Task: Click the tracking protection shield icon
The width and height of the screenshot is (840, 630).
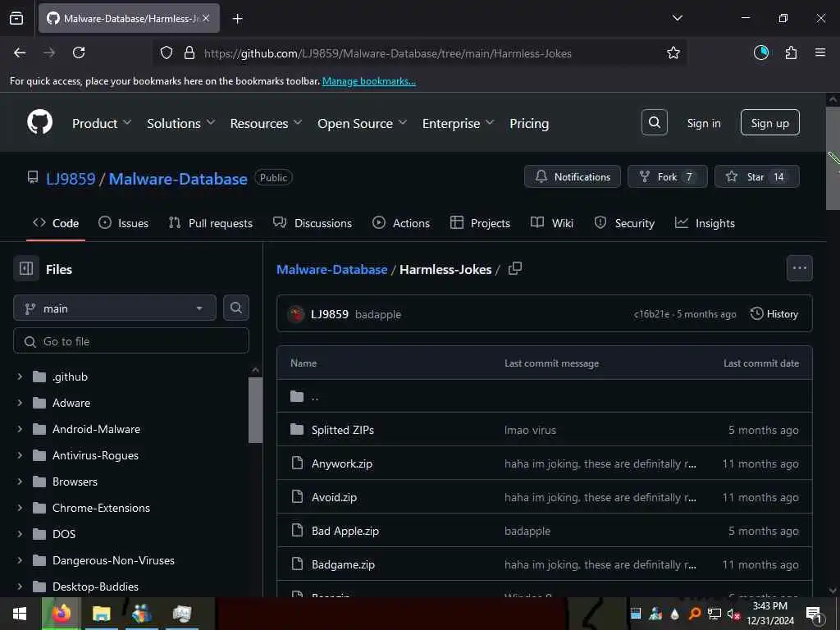Action: (167, 52)
